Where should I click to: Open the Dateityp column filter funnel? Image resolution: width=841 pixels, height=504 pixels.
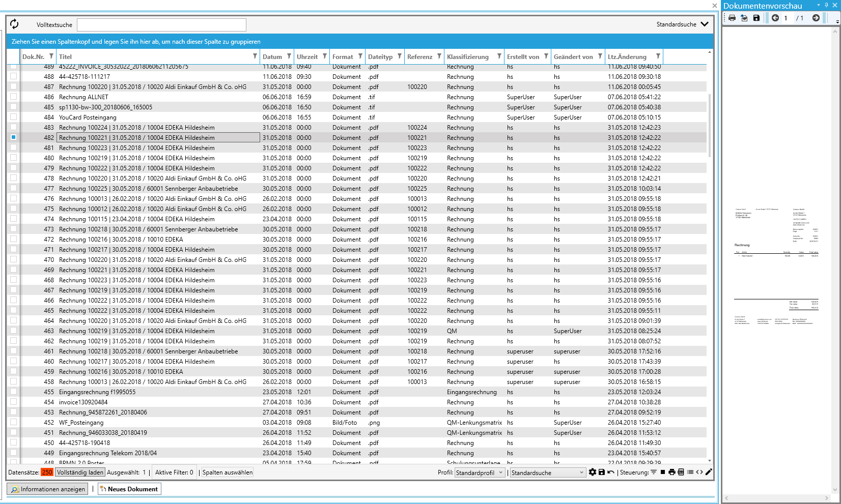click(400, 56)
